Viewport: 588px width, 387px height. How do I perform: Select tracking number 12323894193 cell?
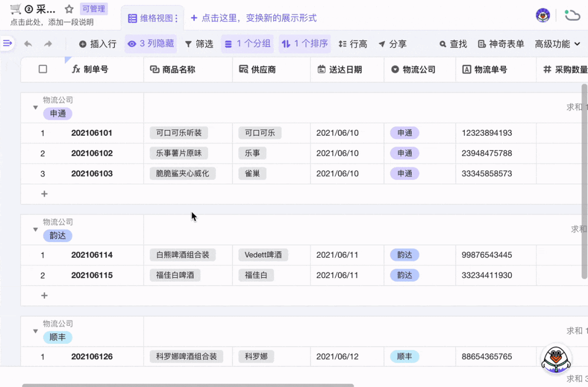(496, 133)
